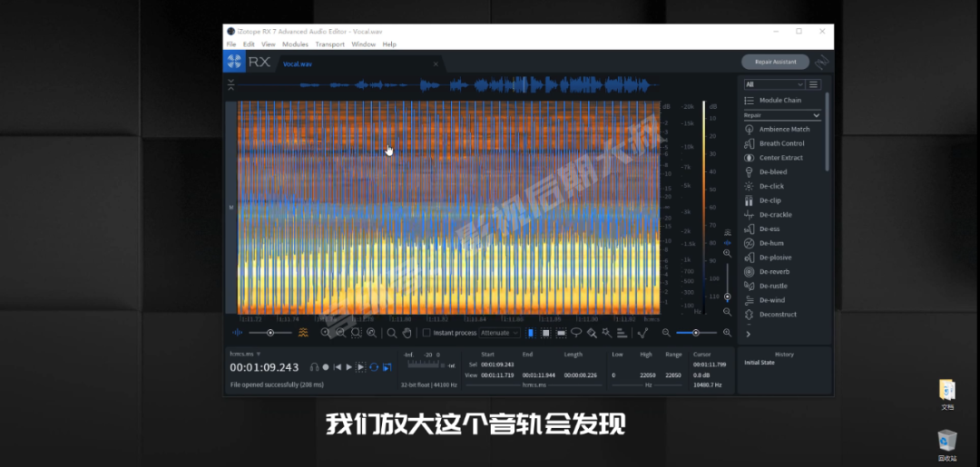
Task: Select the brush selection tool
Action: tap(592, 333)
